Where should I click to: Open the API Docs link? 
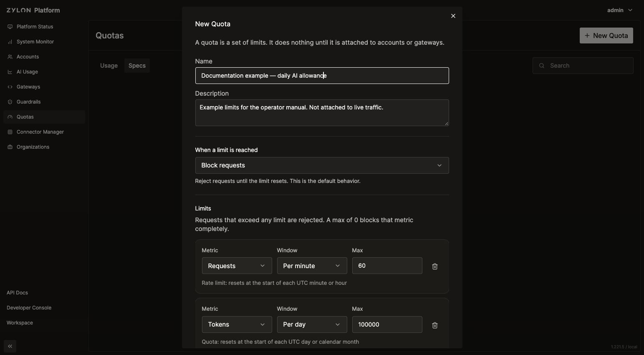point(17,293)
